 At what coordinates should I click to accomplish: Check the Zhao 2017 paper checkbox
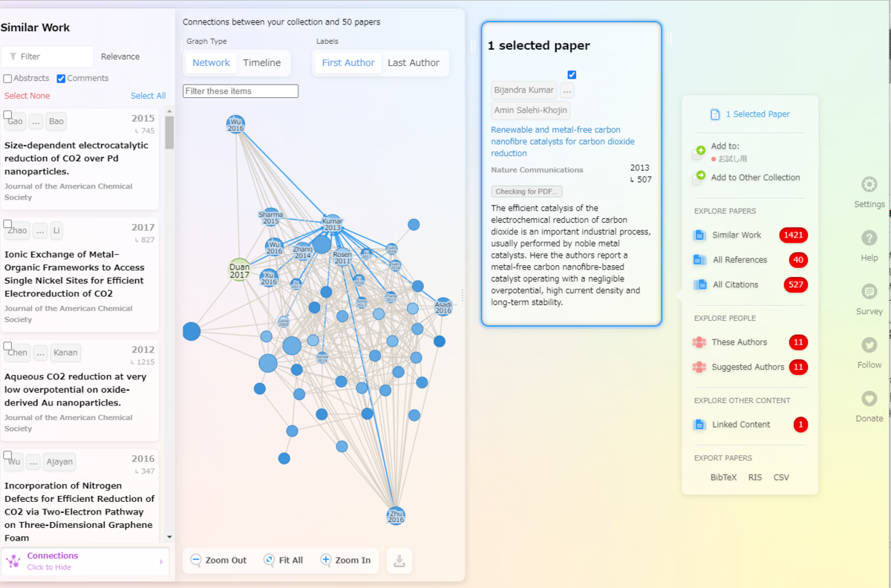tap(7, 223)
